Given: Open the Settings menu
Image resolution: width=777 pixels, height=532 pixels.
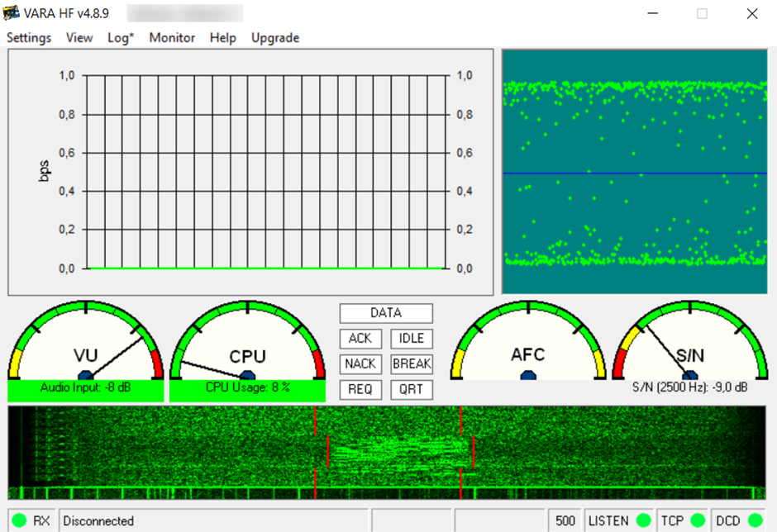Looking at the screenshot, I should point(28,38).
